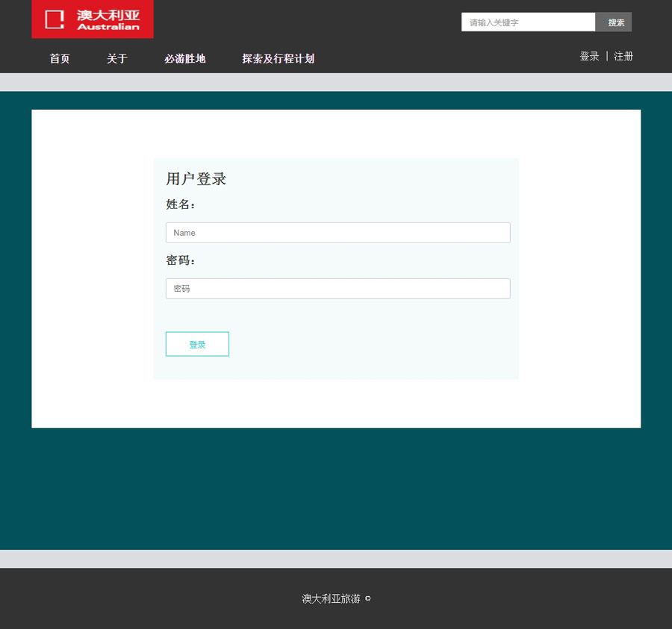Open the 必游胜地 menu item
This screenshot has height=629, width=672.
point(185,59)
